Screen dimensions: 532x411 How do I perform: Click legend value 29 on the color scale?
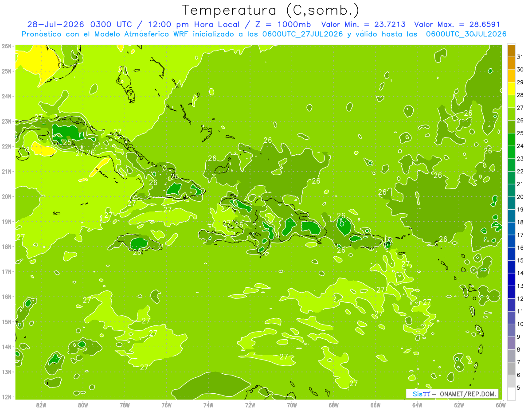[520, 82]
